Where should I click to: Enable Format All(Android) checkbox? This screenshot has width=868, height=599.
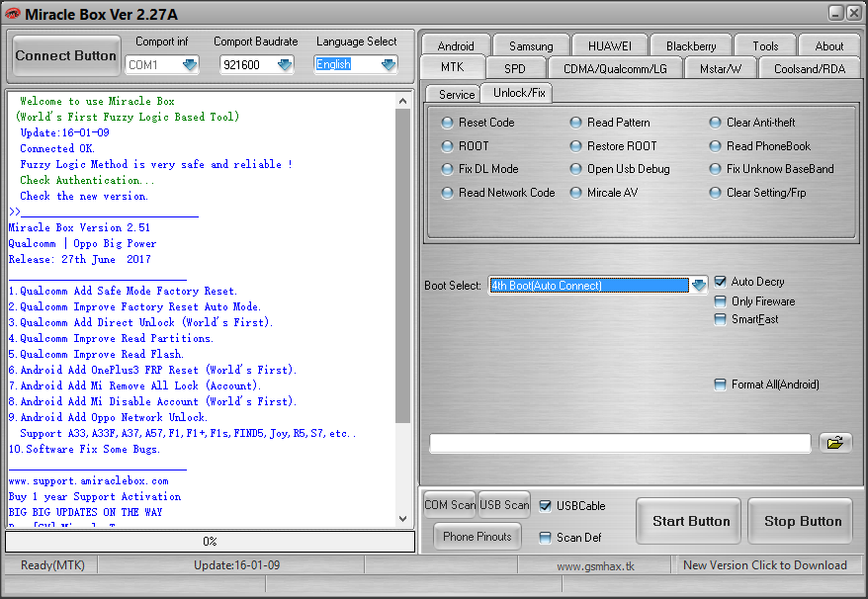point(720,385)
